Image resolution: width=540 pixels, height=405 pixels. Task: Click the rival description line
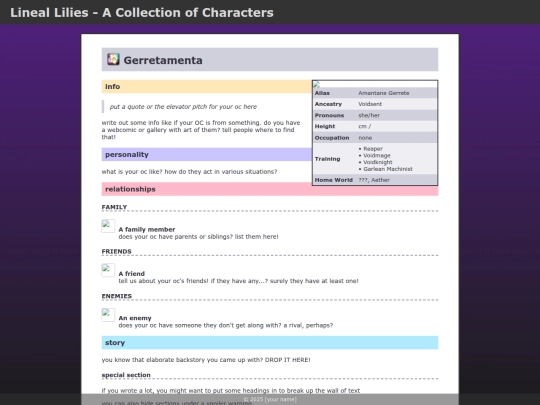coord(226,325)
